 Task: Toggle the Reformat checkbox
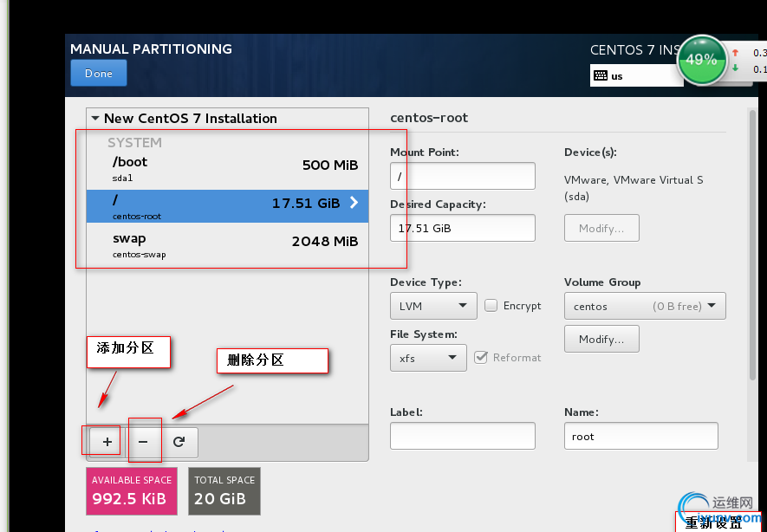pos(481,358)
